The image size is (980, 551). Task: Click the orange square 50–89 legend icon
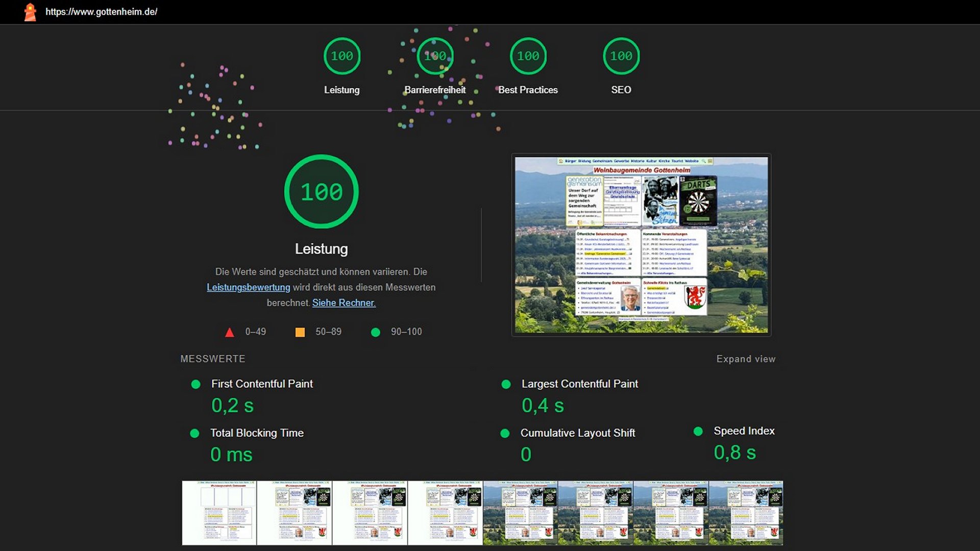[300, 333]
